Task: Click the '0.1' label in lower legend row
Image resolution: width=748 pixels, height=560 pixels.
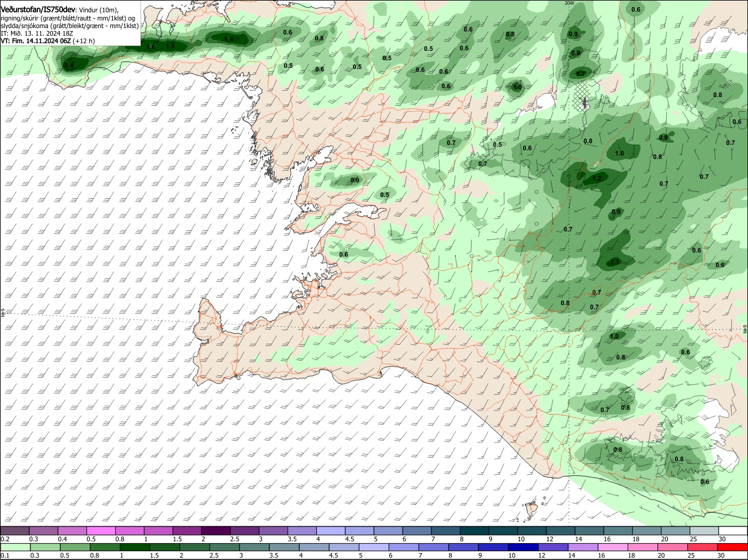Action: pyautogui.click(x=5, y=555)
